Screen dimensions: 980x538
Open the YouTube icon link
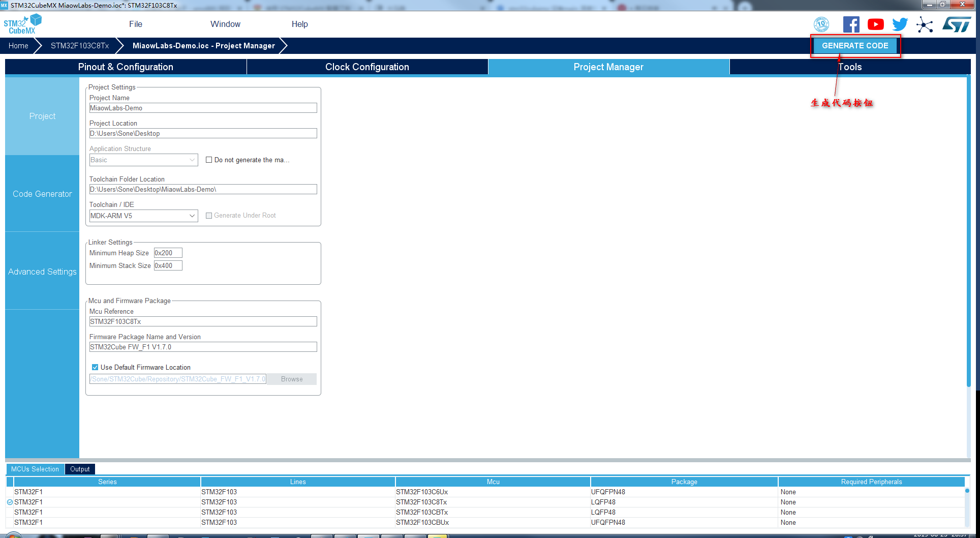(x=875, y=24)
